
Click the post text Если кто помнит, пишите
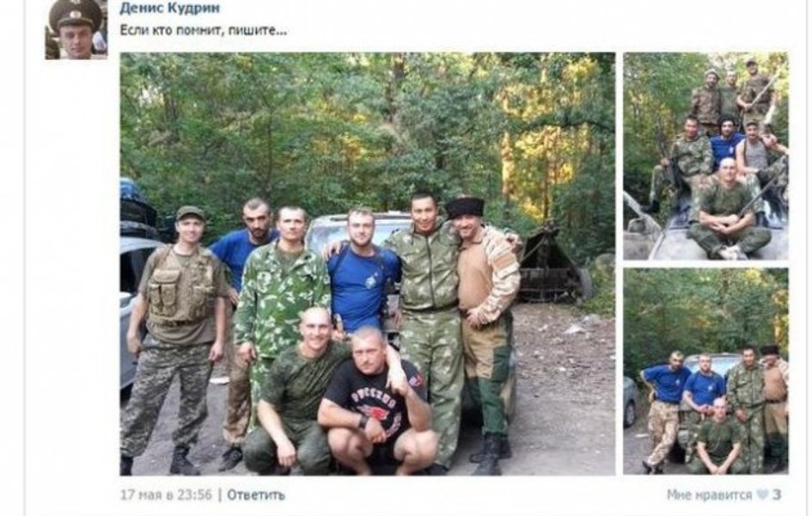tap(203, 31)
